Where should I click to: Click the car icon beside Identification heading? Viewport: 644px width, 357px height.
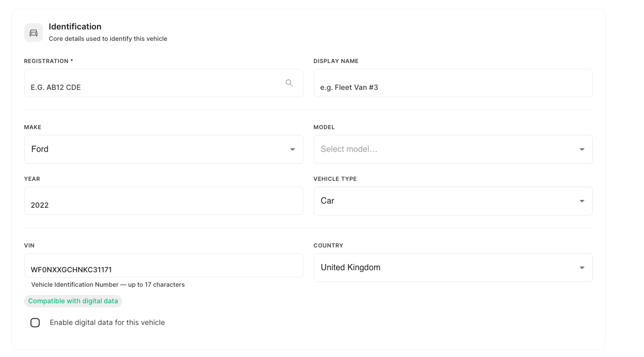click(34, 33)
